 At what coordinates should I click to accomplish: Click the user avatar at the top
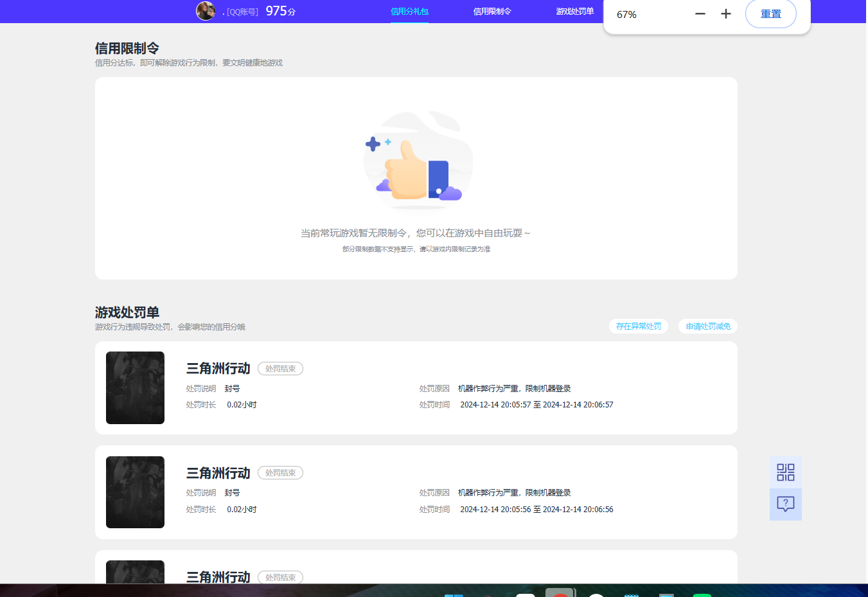point(206,10)
